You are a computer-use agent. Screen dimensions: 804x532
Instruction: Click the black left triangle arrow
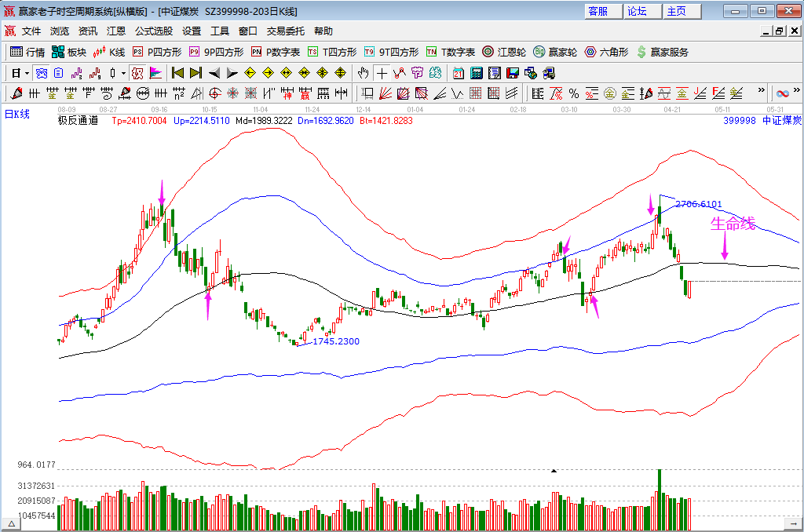[214, 73]
